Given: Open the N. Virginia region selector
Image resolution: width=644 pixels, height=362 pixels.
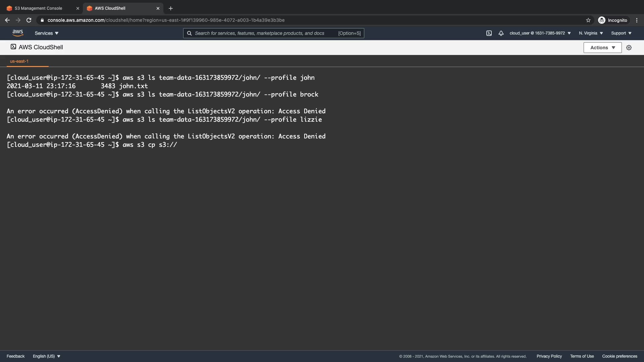Looking at the screenshot, I should coord(591,33).
